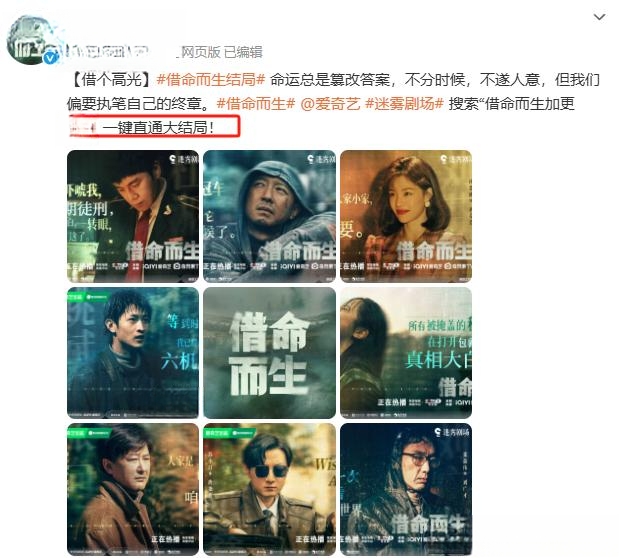Open the #借命而生# hashtag link
Image resolution: width=620 pixels, height=558 pixels.
click(256, 104)
